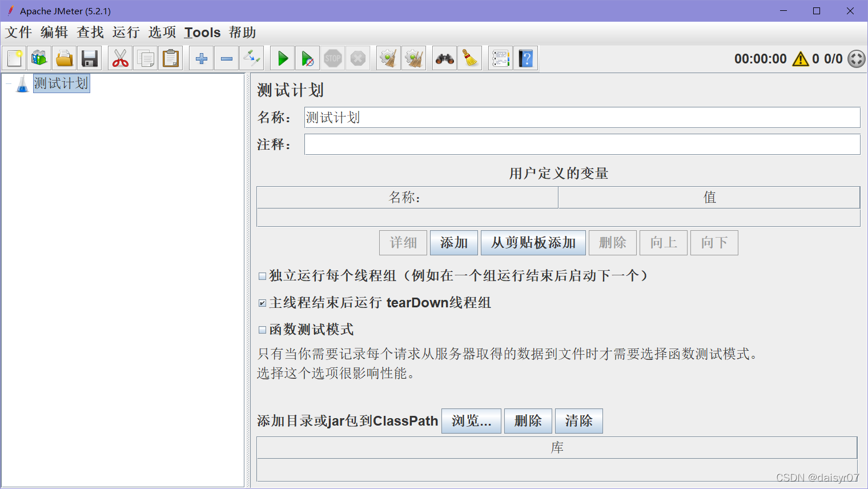The width and height of the screenshot is (868, 489).
Task: Click the yellow warning log triangle
Action: (801, 59)
